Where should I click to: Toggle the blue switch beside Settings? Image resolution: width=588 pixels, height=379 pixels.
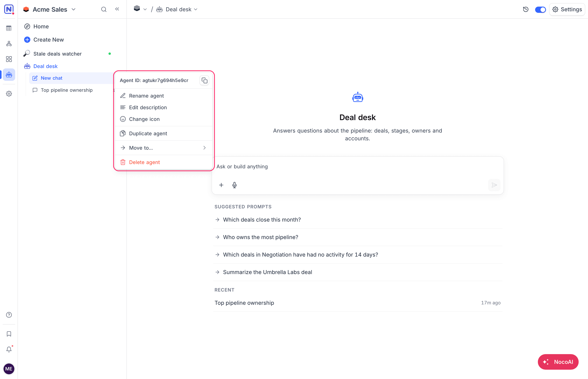pos(540,10)
